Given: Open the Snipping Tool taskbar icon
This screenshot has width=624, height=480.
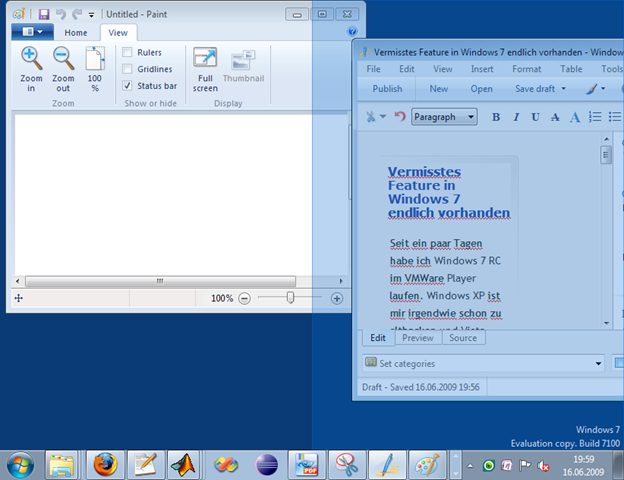Looking at the screenshot, I should [x=346, y=465].
